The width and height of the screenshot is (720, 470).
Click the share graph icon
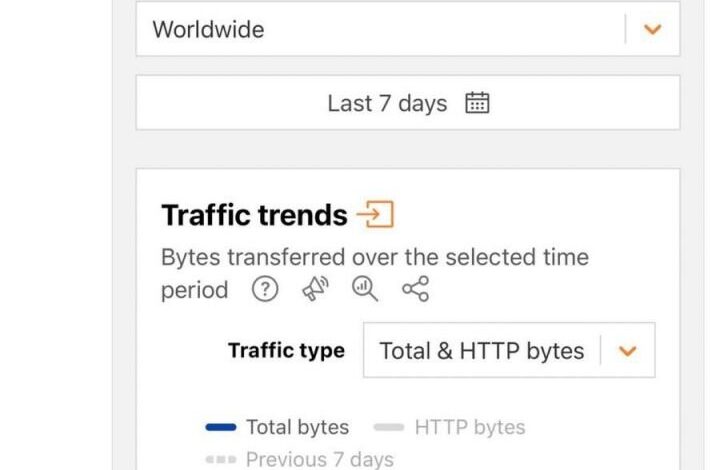(415, 290)
